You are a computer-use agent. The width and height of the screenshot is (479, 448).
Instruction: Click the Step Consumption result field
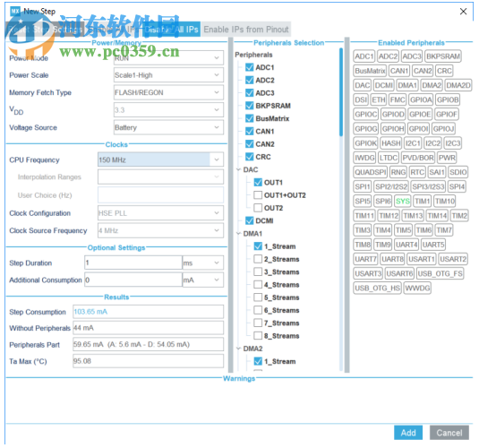click(x=148, y=312)
